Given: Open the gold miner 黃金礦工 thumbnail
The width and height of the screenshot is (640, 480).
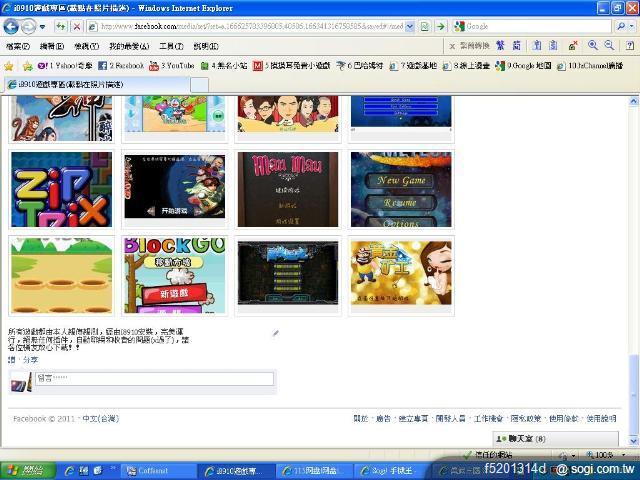Looking at the screenshot, I should point(401,273).
